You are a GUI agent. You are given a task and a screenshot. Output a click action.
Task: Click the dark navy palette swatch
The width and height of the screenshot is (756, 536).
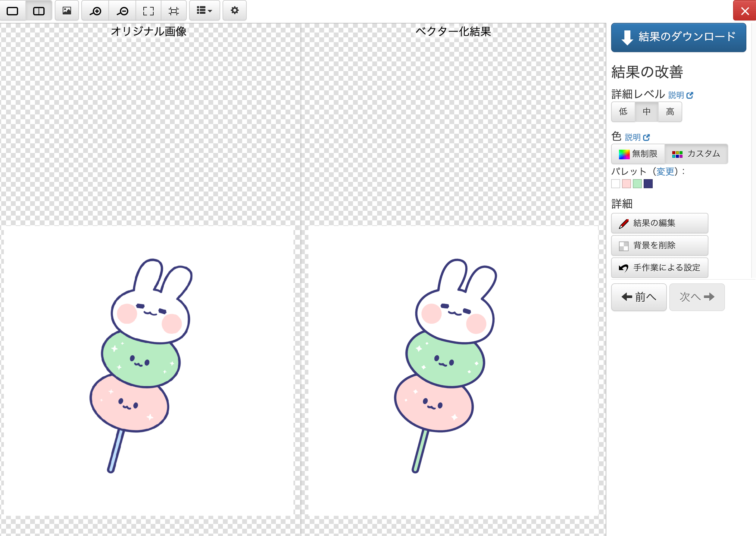648,183
